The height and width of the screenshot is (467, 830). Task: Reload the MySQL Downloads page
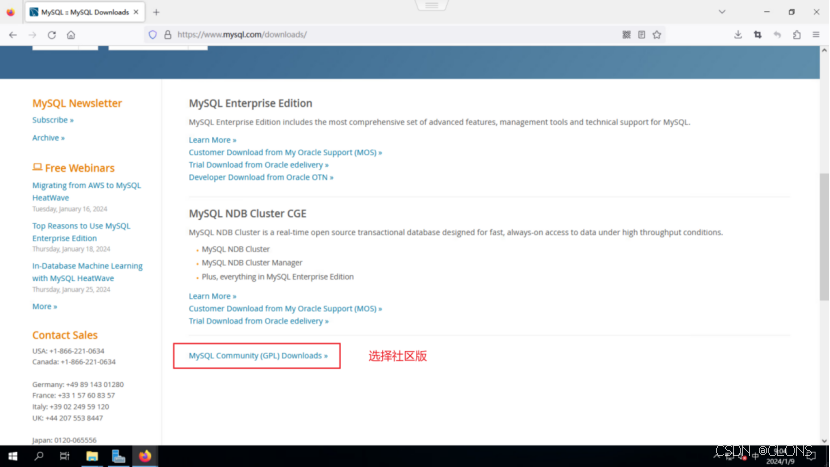pyautogui.click(x=52, y=35)
